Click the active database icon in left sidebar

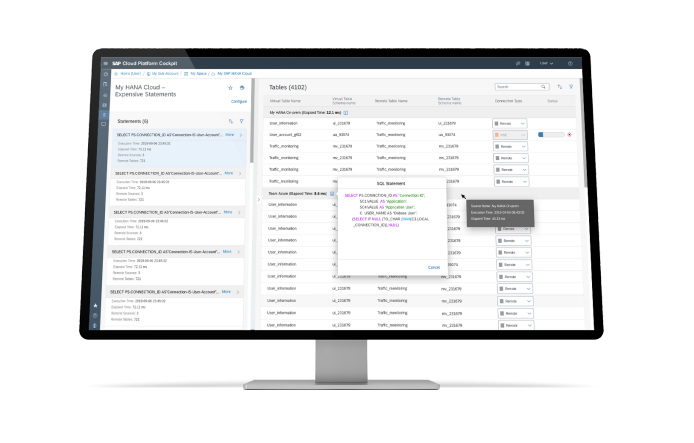click(x=105, y=115)
